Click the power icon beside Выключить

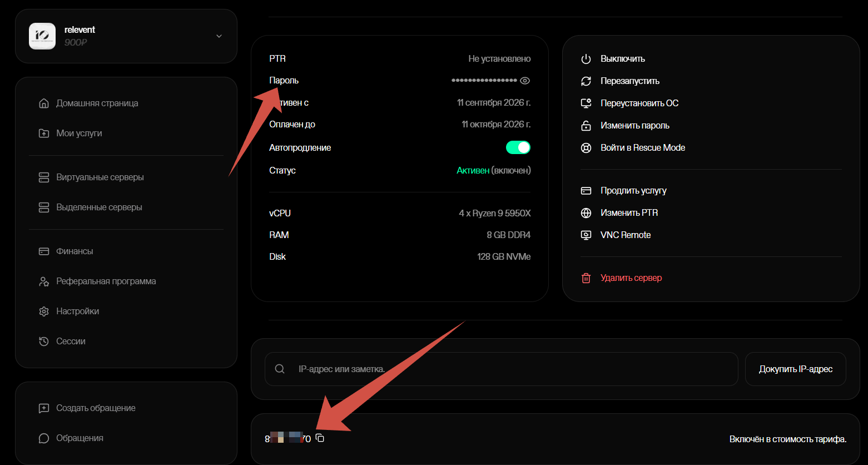586,59
